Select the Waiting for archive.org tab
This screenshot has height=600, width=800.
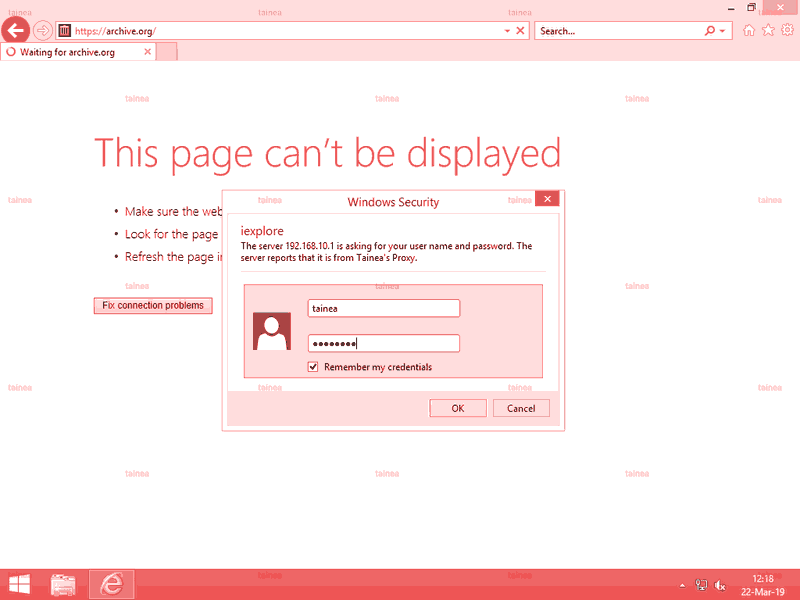[79, 52]
